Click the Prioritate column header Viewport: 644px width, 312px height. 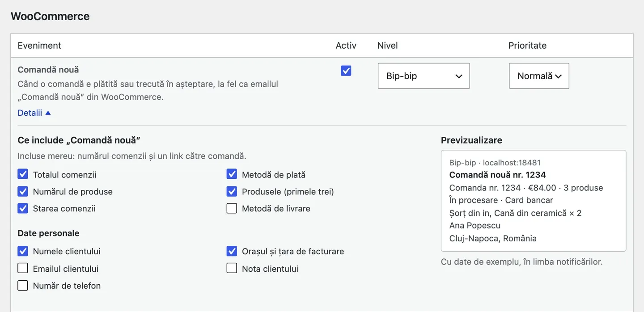[x=528, y=46]
